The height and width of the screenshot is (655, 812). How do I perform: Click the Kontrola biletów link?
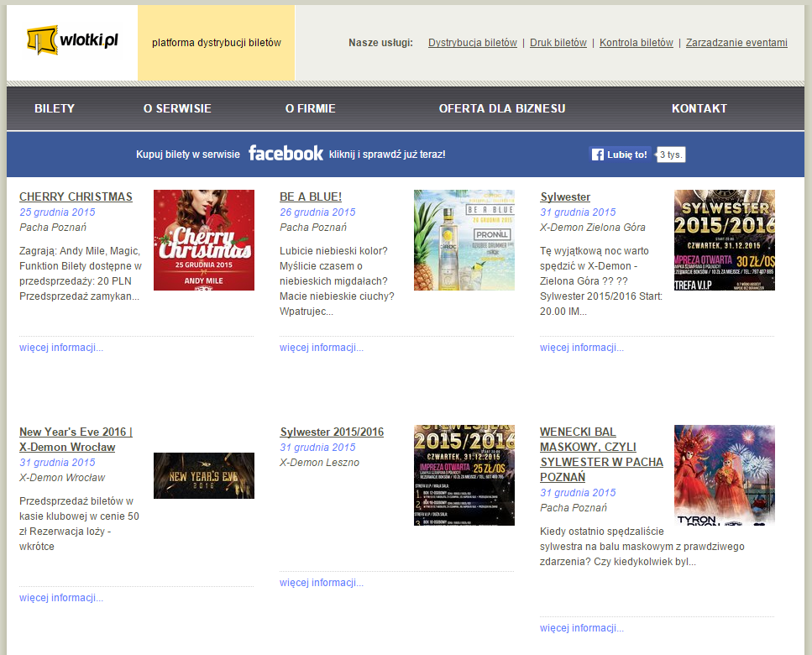point(636,43)
